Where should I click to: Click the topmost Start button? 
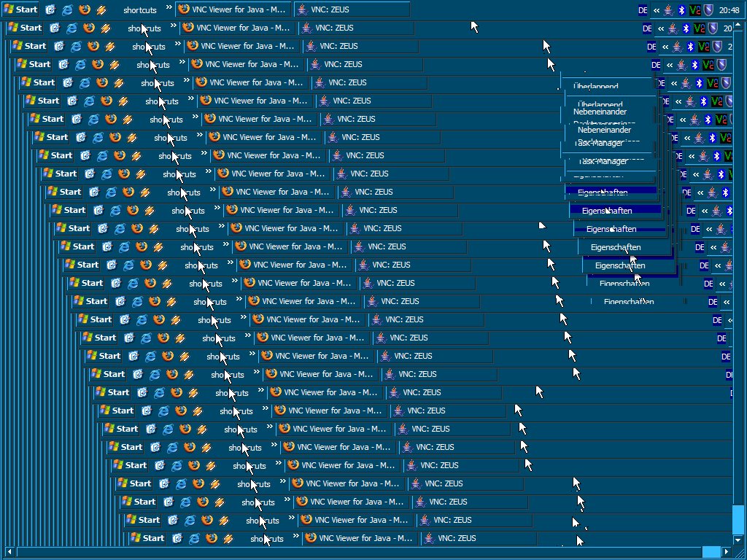[x=20, y=10]
